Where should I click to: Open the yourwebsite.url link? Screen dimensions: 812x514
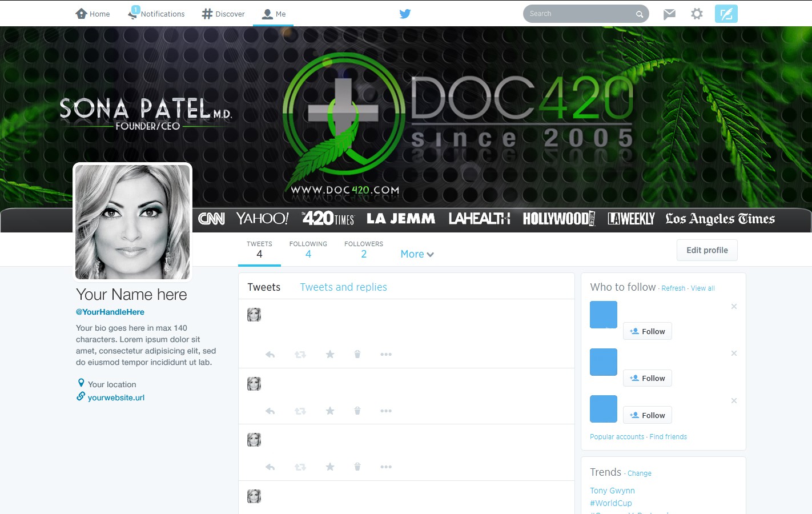pos(116,397)
